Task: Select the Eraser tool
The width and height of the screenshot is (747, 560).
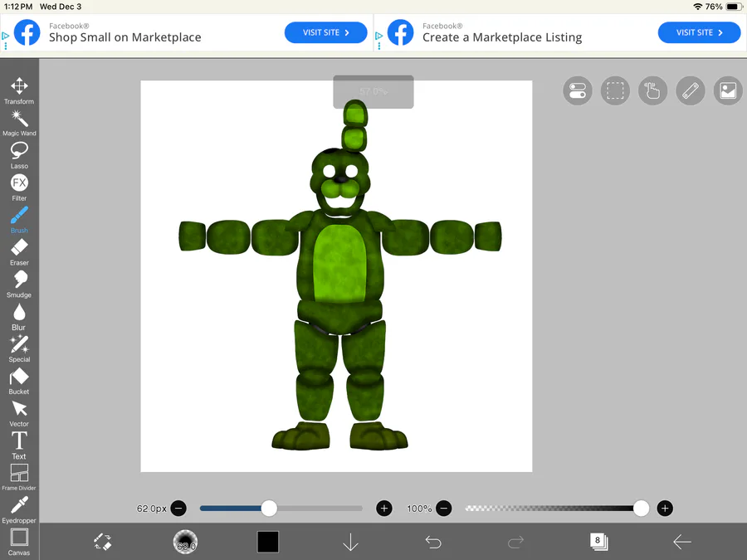Action: (x=19, y=252)
